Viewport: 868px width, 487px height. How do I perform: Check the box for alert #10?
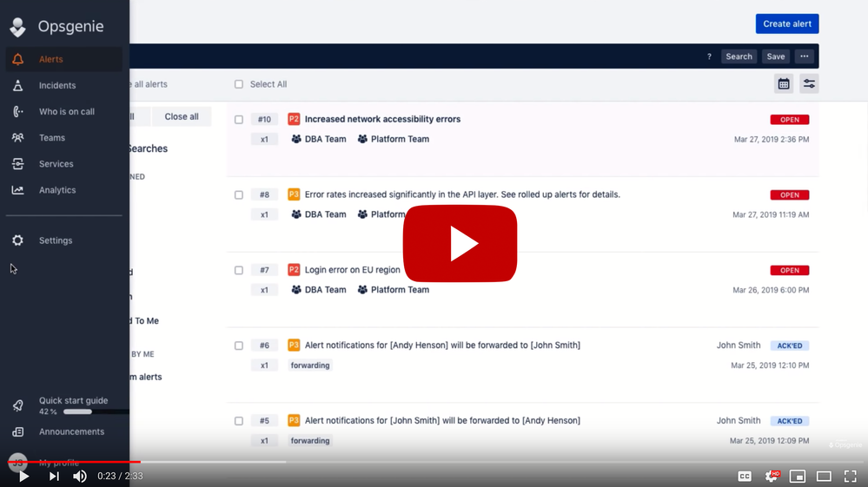(x=239, y=120)
